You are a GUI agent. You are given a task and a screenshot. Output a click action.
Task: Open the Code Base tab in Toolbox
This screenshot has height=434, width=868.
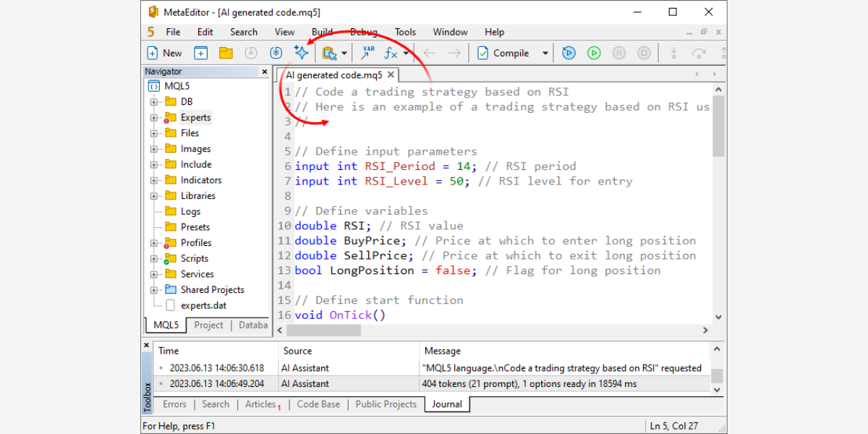pos(318,404)
